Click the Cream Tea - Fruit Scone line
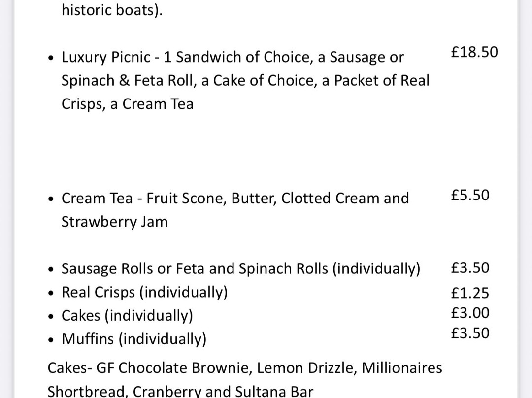This screenshot has width=532, height=398. tap(235, 198)
